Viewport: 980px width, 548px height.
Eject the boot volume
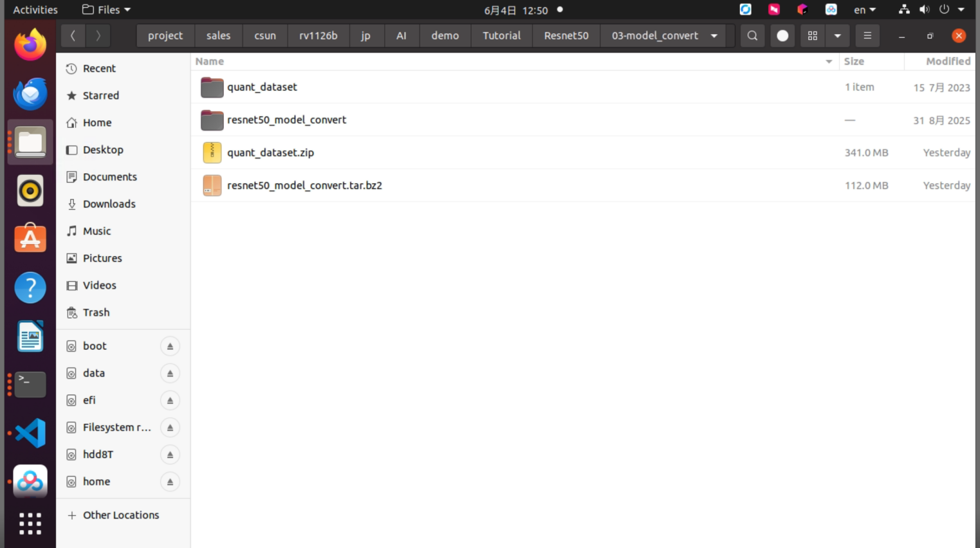pos(170,346)
